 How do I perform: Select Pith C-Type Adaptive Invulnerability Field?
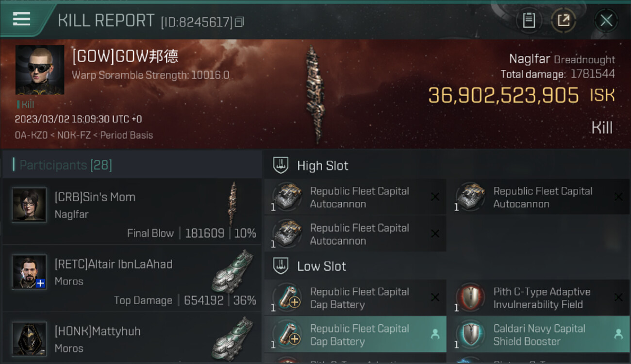coord(538,298)
